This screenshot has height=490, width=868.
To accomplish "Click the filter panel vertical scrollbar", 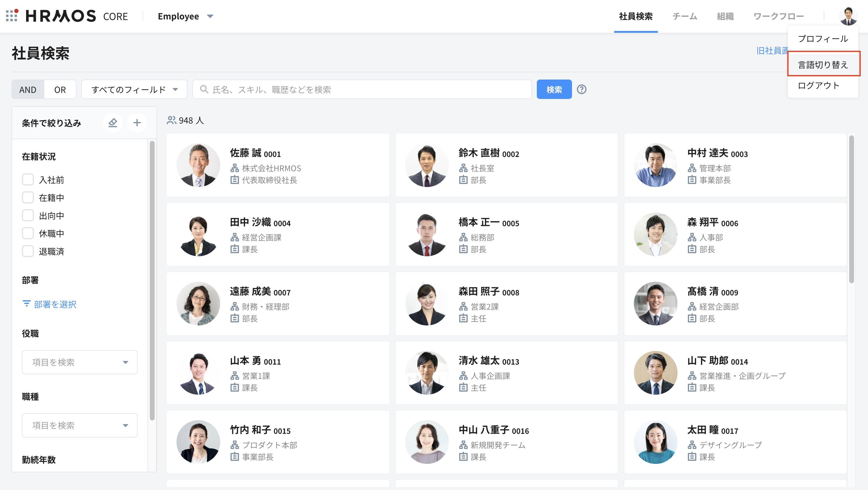I will [152, 280].
